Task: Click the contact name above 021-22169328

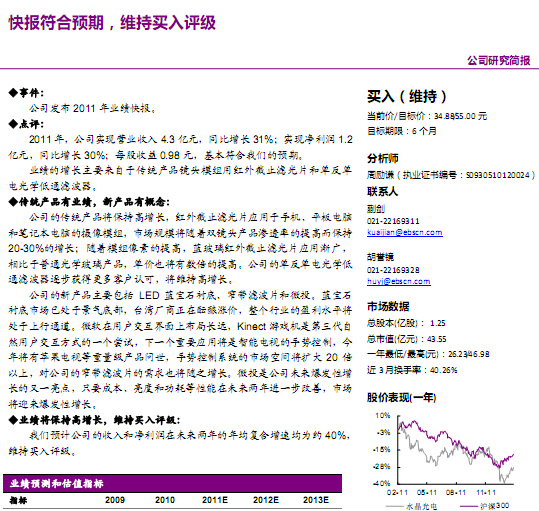Action: (380, 257)
